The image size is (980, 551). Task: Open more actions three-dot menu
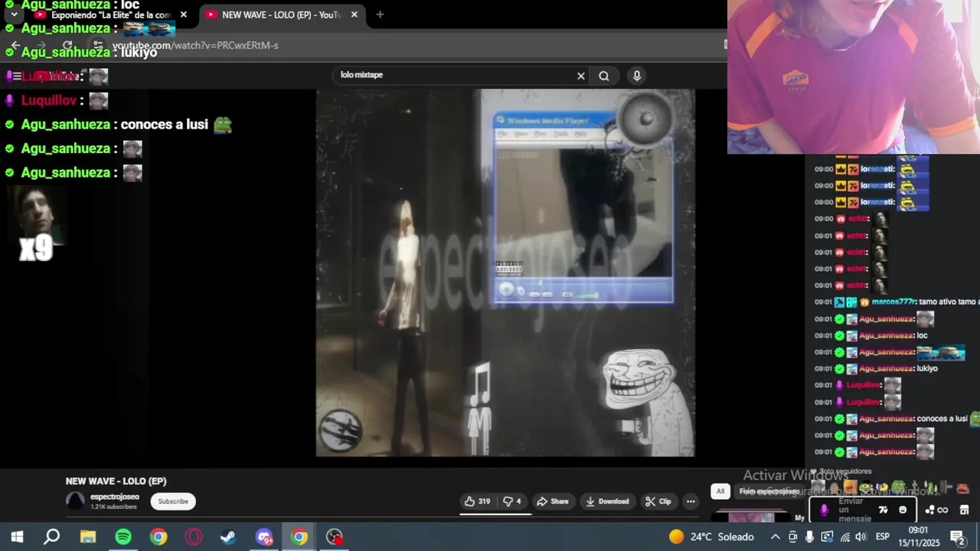click(x=691, y=501)
